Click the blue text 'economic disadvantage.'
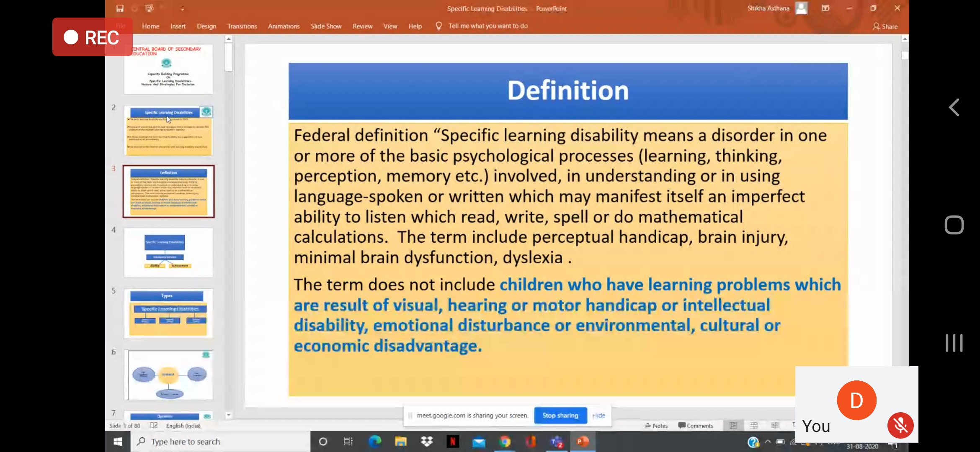Viewport: 980px width, 452px height. coord(388,346)
